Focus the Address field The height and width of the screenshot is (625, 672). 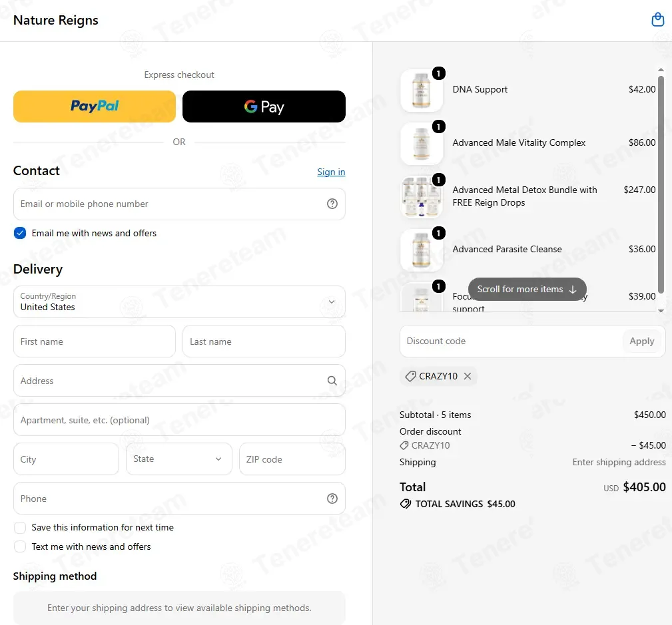point(179,381)
